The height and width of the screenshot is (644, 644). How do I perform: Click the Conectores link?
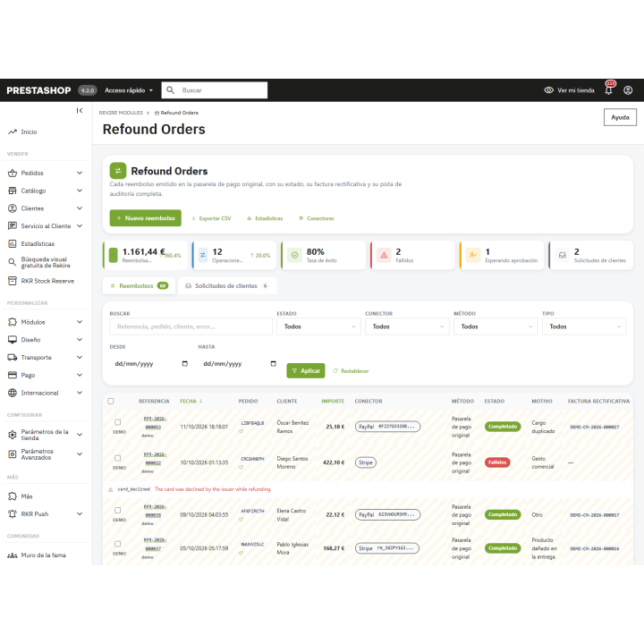[x=317, y=218]
